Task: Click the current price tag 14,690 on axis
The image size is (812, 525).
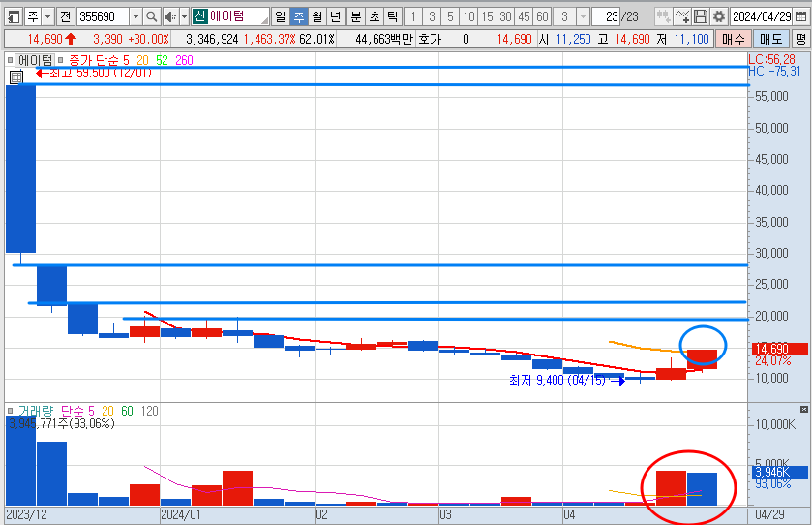Action: (779, 349)
